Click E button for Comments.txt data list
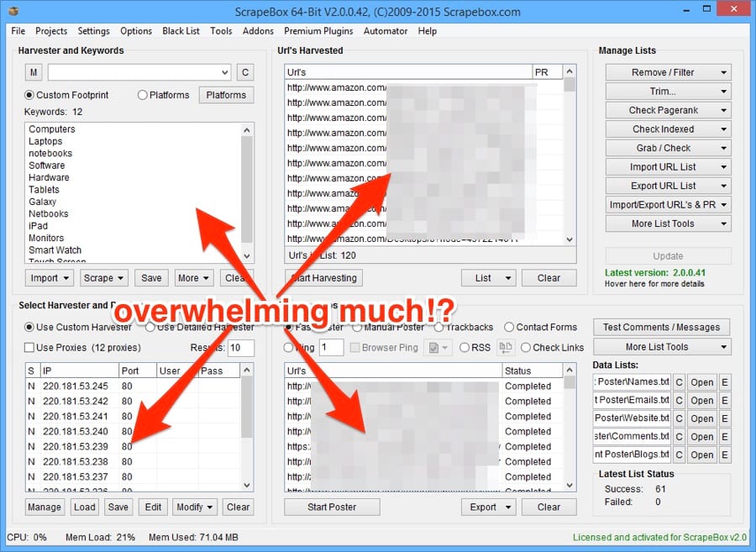 coord(724,437)
